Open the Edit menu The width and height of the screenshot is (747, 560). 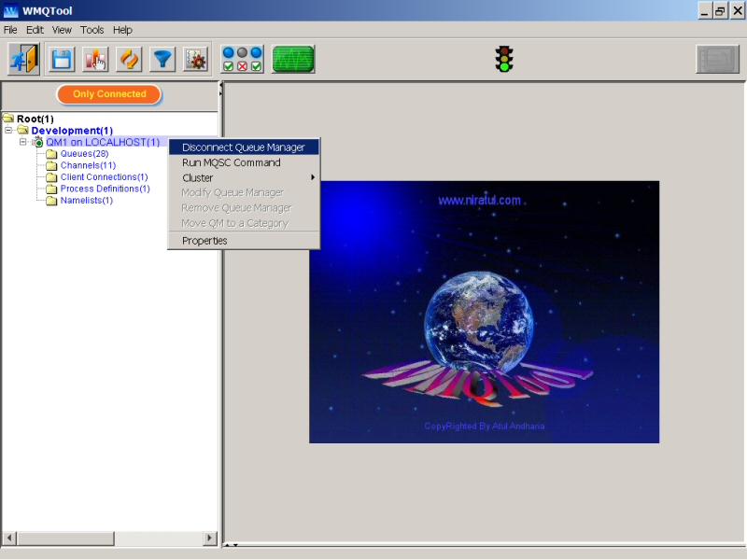pyautogui.click(x=35, y=30)
